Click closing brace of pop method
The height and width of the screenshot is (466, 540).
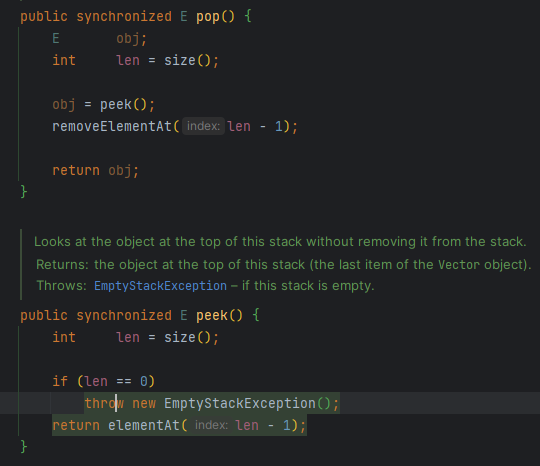tap(23, 192)
